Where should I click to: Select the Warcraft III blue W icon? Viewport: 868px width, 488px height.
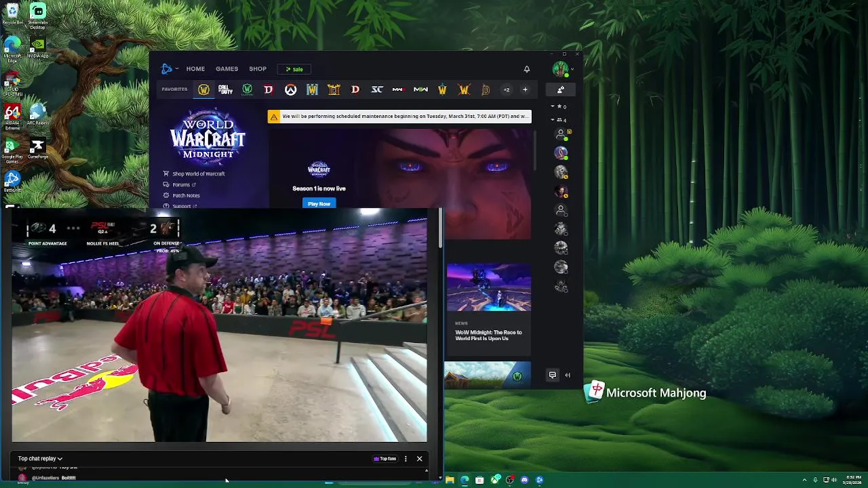(x=312, y=89)
